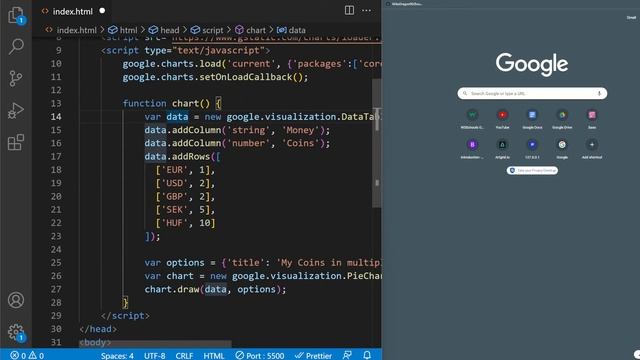Screen dimensions: 640x360
Task: Select html breadcrumb segment
Action: [123, 30]
